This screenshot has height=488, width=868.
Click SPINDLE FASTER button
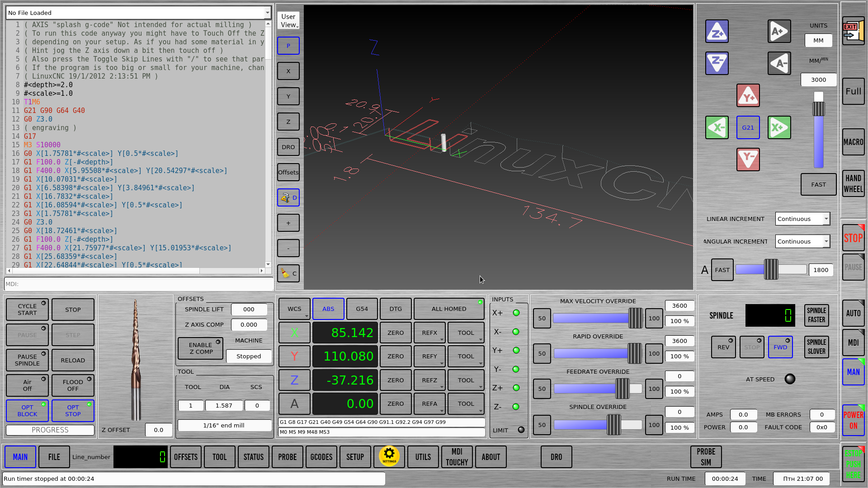click(816, 315)
